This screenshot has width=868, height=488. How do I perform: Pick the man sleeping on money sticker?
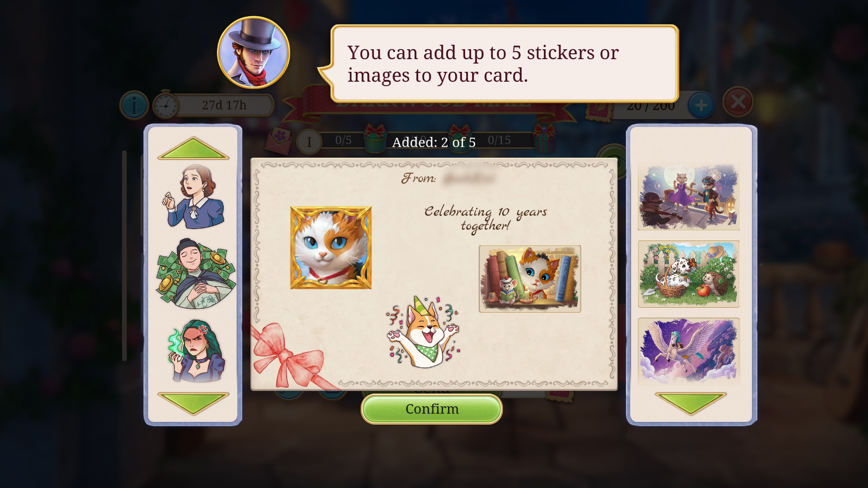coord(195,273)
